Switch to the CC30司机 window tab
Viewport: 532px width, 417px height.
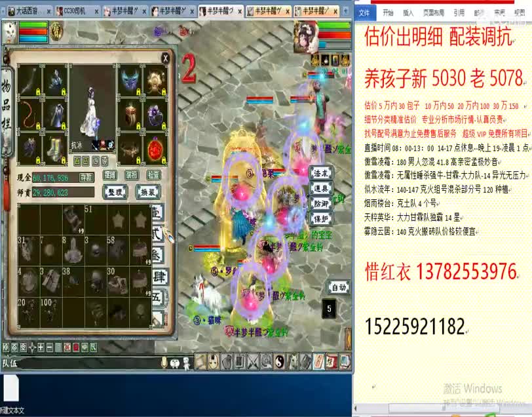(77, 11)
